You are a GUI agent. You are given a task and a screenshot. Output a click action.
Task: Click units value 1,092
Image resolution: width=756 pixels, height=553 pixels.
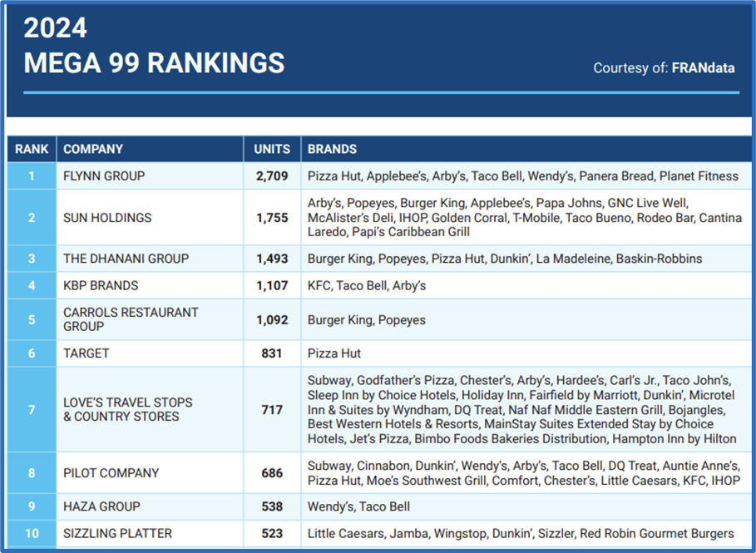pyautogui.click(x=272, y=320)
